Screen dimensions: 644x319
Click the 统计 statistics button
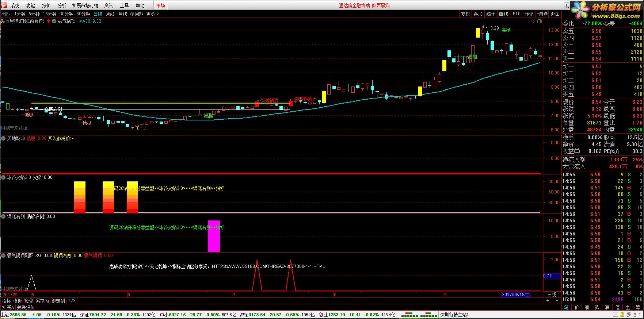point(491,14)
